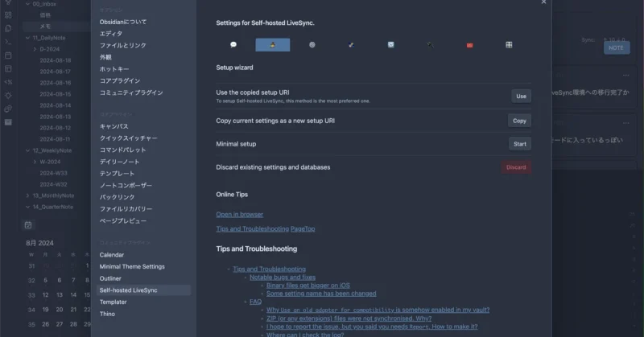Open the chat bubble change log tab
The image size is (644, 337).
233,45
